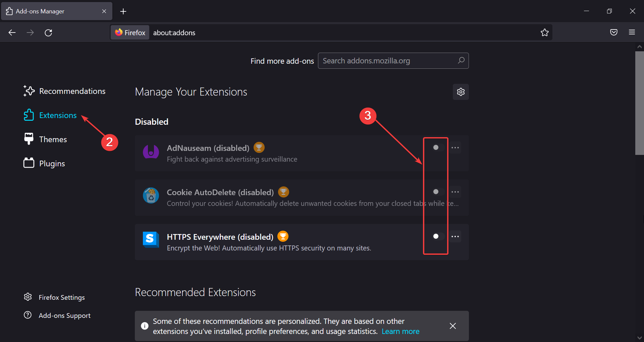
Task: Click the scrollbar down arrow
Action: 639,338
